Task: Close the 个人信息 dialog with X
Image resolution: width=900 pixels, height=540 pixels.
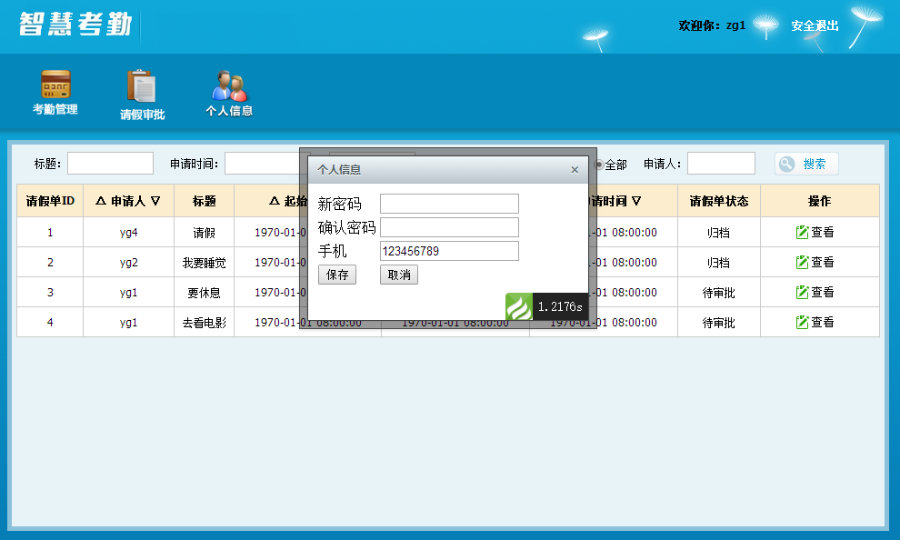Action: tap(575, 170)
